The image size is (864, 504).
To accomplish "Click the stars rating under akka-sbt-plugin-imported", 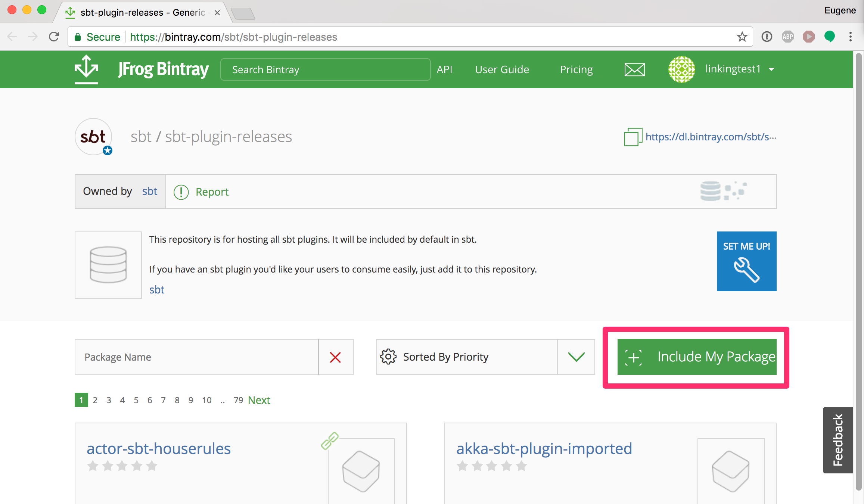I will click(492, 466).
